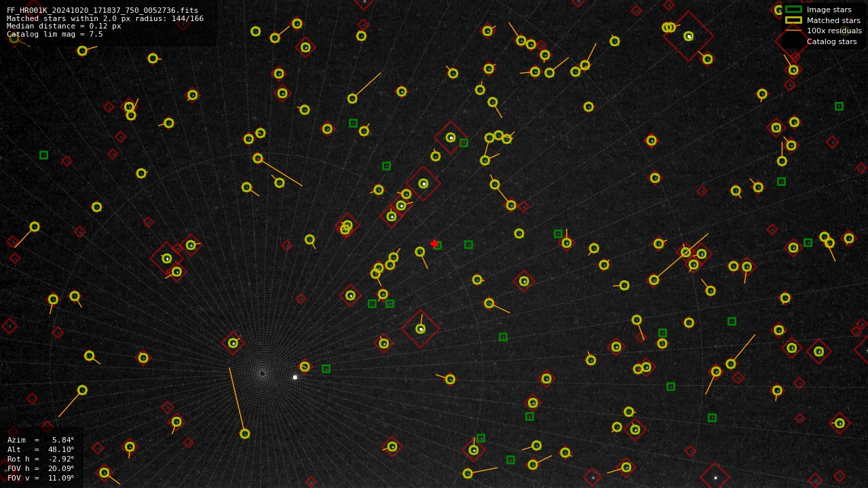Image resolution: width=868 pixels, height=488 pixels.
Task: Click the 'Alt = 48.10°' readout
Action: tap(41, 449)
